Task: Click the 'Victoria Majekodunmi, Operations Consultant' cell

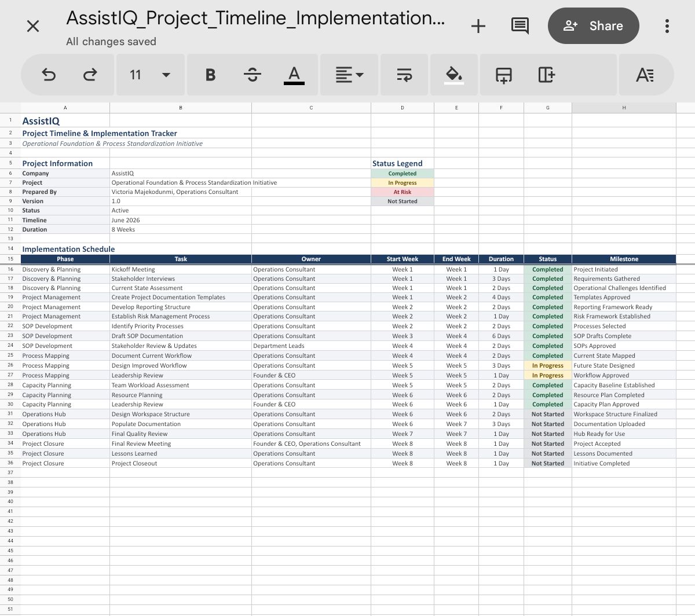Action: (181, 192)
